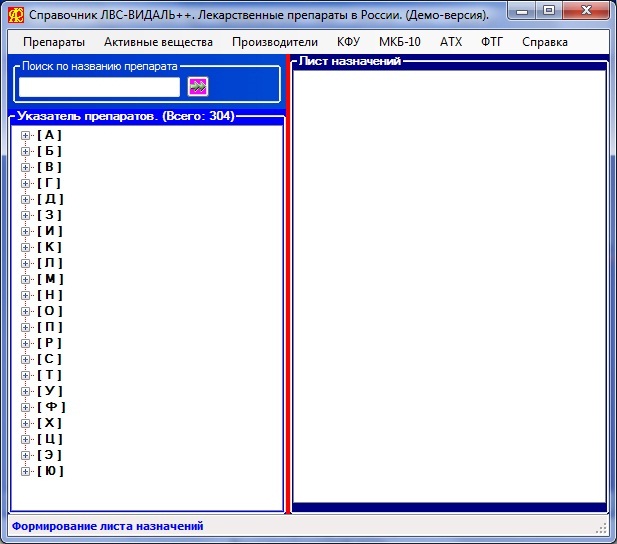Expand the [ К ] tree node

[25, 247]
